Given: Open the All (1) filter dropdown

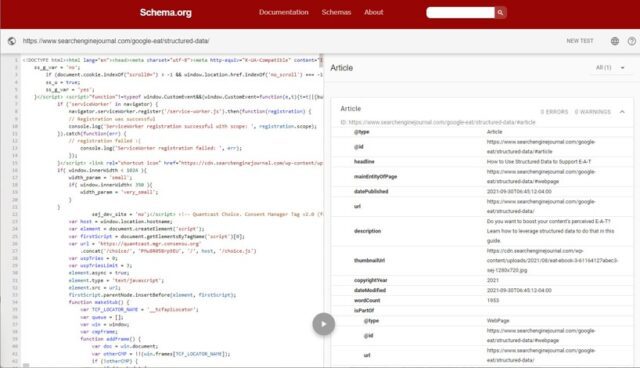Looking at the screenshot, I should (x=610, y=68).
